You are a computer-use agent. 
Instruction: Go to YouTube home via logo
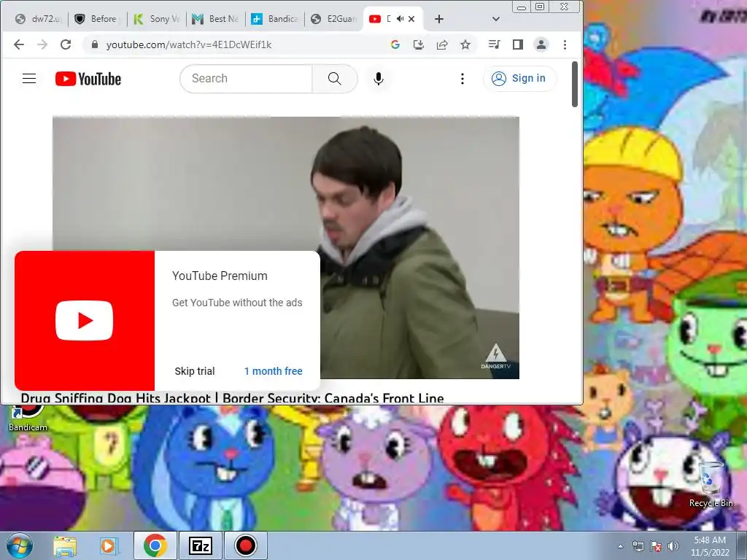pos(88,79)
